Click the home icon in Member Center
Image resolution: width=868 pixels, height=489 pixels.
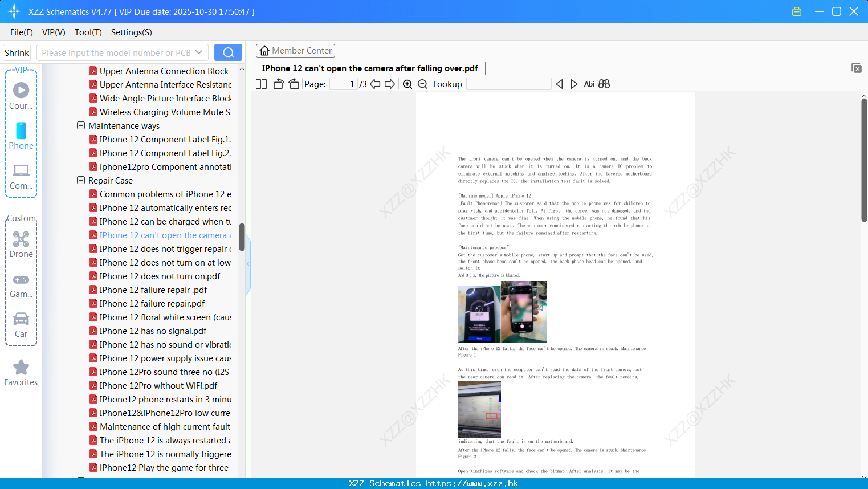point(264,51)
